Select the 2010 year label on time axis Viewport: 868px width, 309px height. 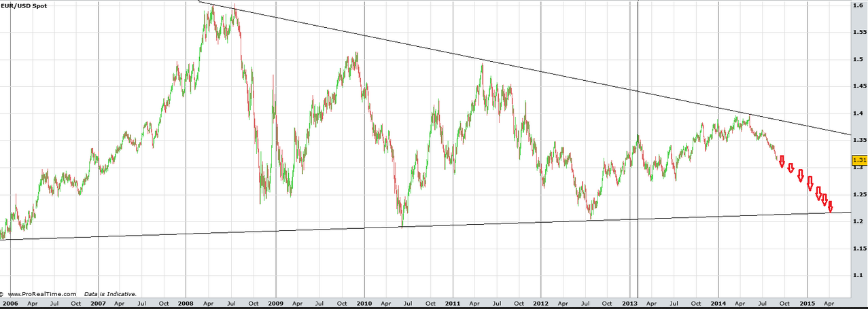point(364,303)
